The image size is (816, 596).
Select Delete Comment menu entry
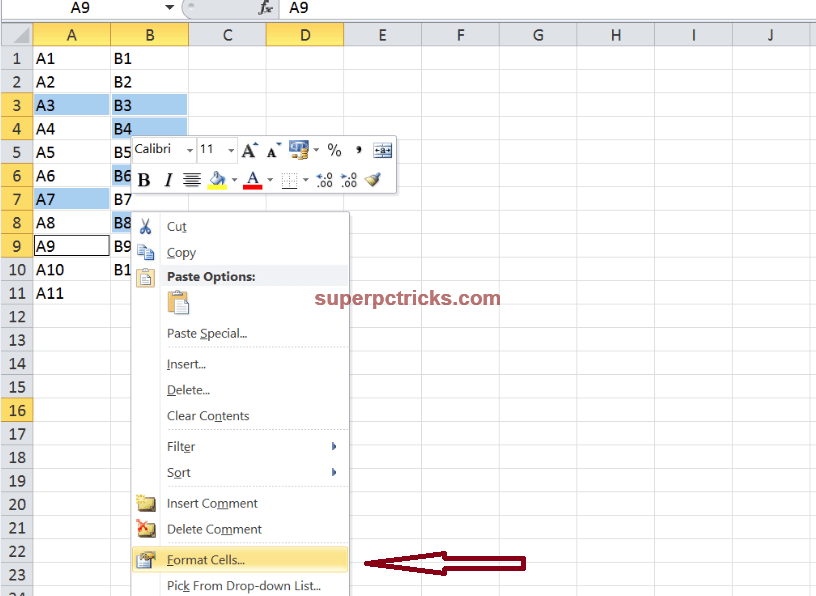coord(240,529)
